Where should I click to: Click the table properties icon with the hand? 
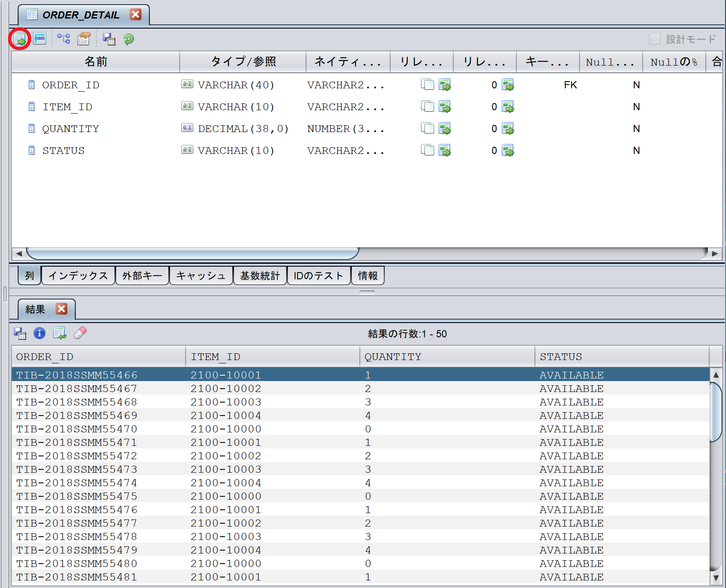83,39
